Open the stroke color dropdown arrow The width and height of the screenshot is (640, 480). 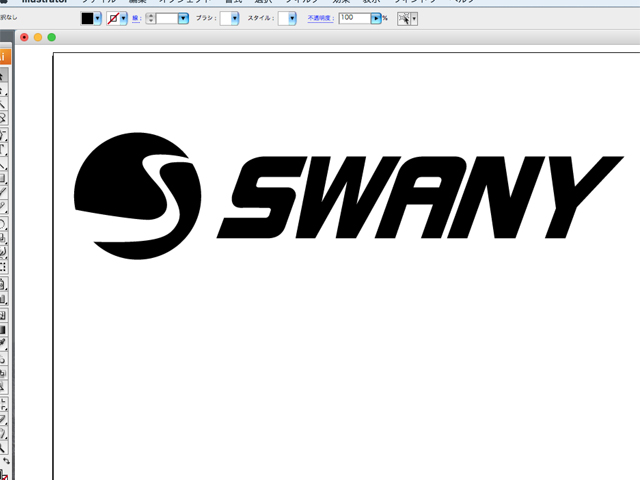pos(124,19)
